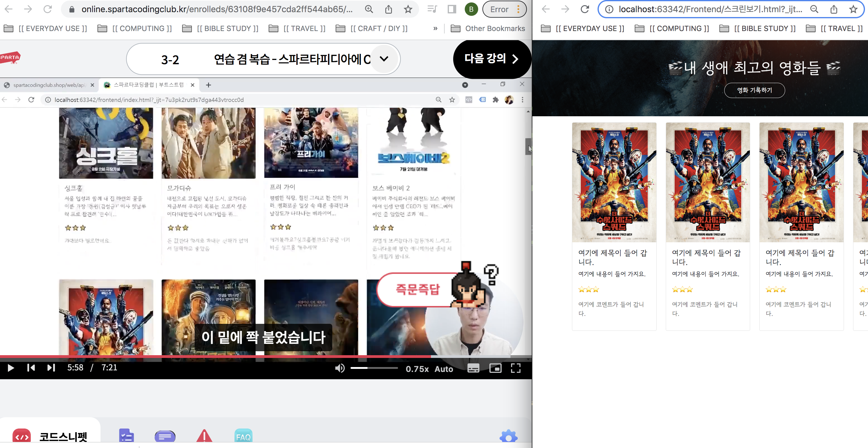Enter fullscreen video mode
The height and width of the screenshot is (448, 868).
pyautogui.click(x=516, y=368)
